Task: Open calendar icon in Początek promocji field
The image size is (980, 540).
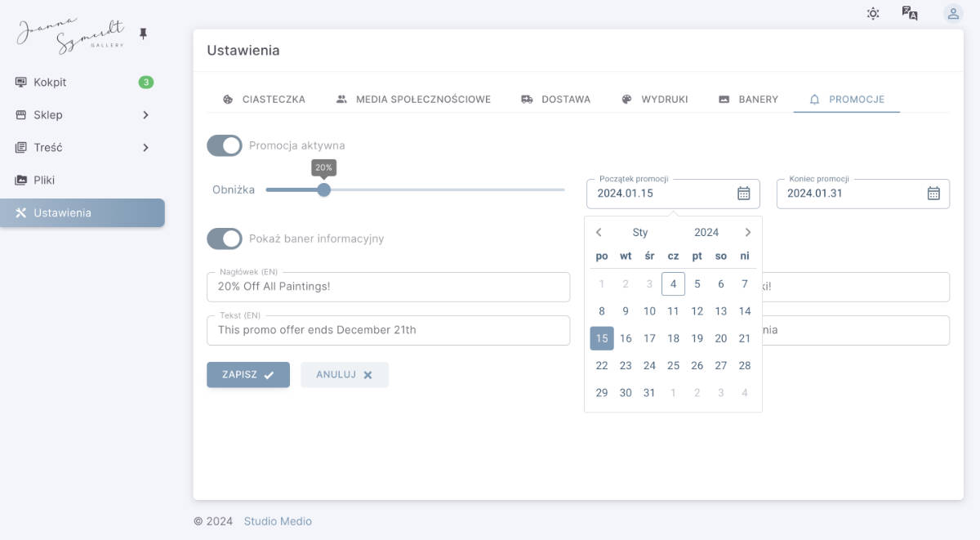Action: (743, 194)
